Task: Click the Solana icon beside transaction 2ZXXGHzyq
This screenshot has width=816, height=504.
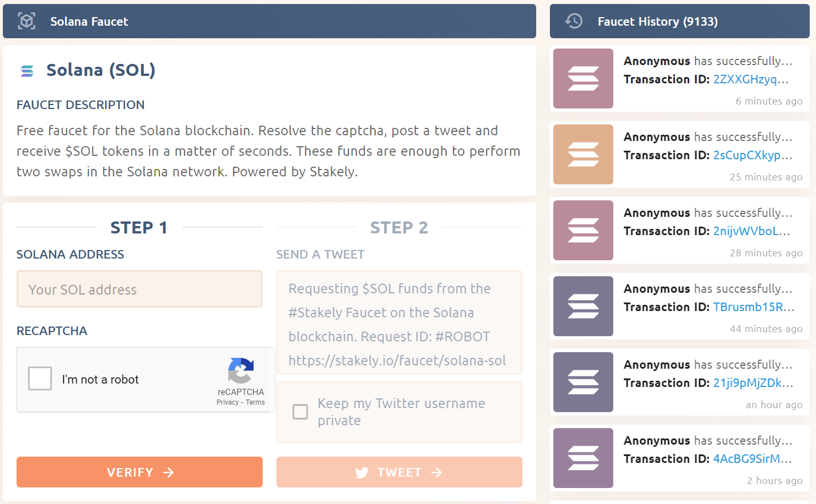Action: [x=583, y=79]
